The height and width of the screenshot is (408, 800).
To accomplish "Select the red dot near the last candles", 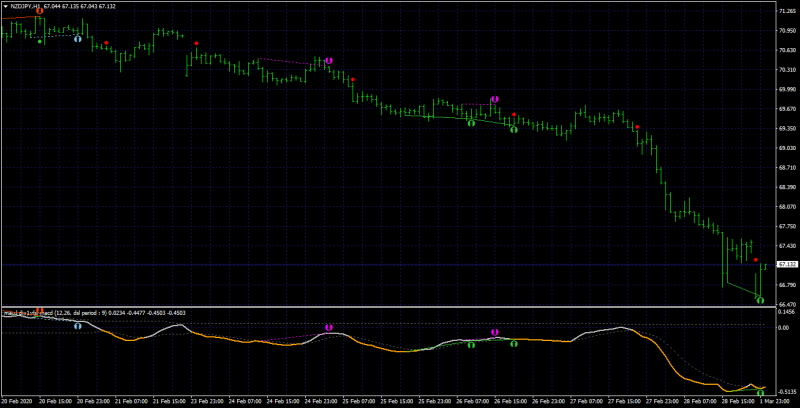I will point(756,260).
